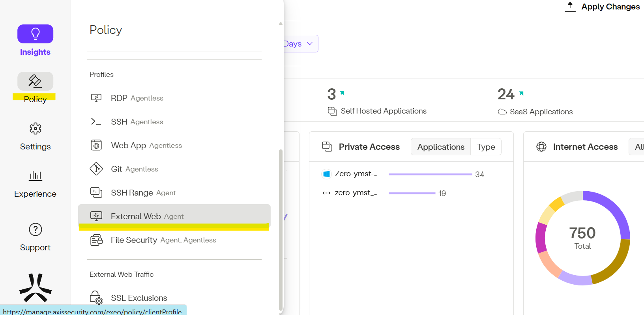644x315 pixels.
Task: Click the Support question mark icon
Action: tap(35, 229)
